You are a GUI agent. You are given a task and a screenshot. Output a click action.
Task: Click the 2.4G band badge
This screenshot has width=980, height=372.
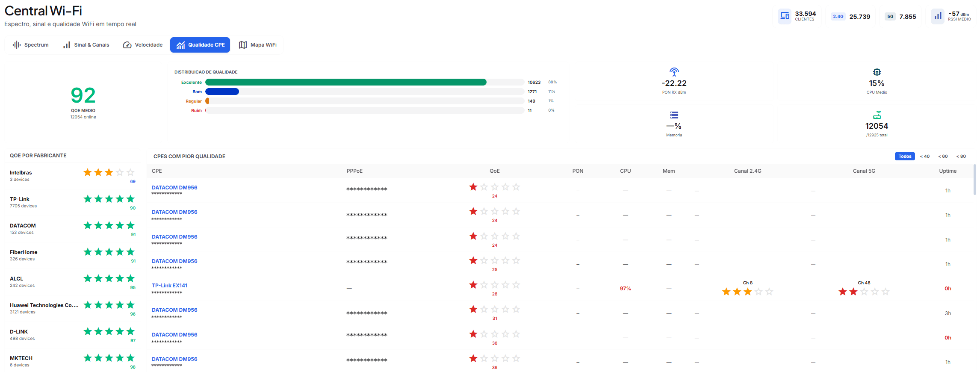coord(838,17)
